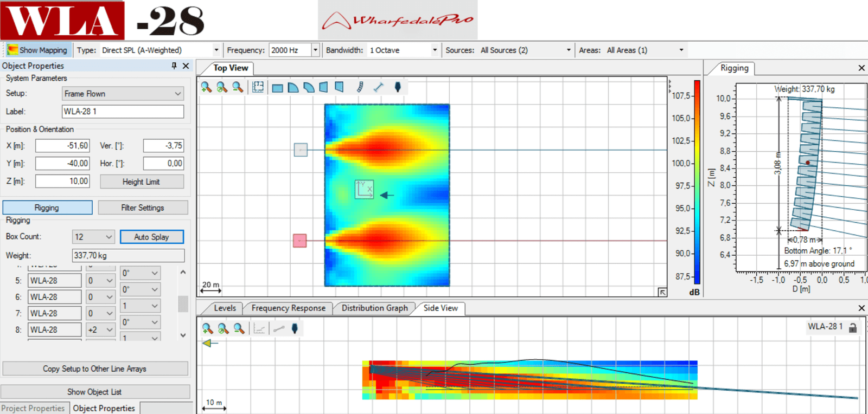868x414 pixels.
Task: Click zoom in icon in Top View toolbar
Action: click(206, 87)
